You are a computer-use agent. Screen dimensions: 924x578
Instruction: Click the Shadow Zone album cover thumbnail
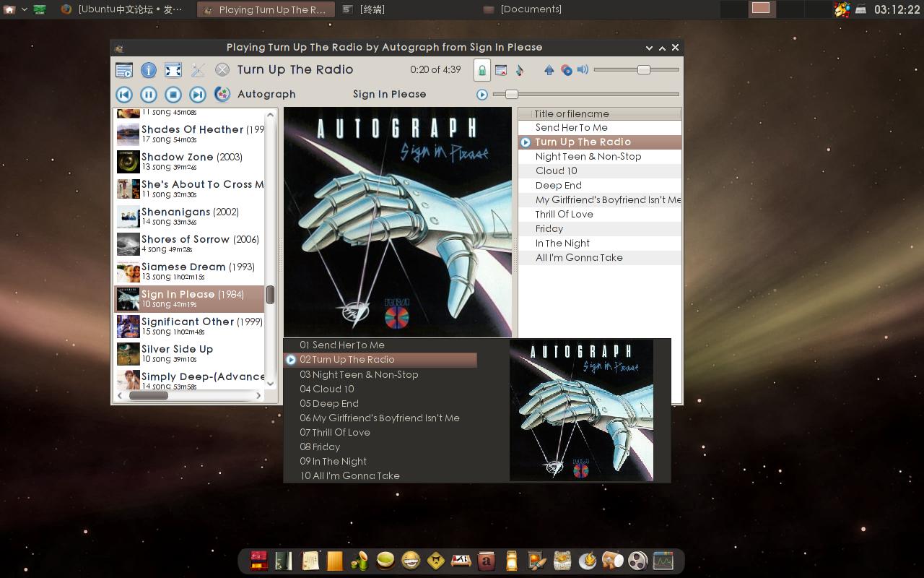(x=128, y=161)
